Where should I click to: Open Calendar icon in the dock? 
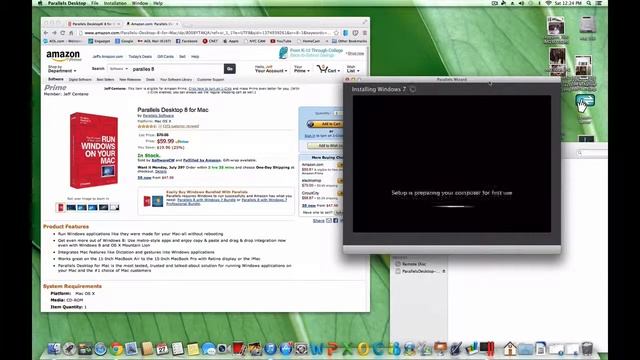162,349
